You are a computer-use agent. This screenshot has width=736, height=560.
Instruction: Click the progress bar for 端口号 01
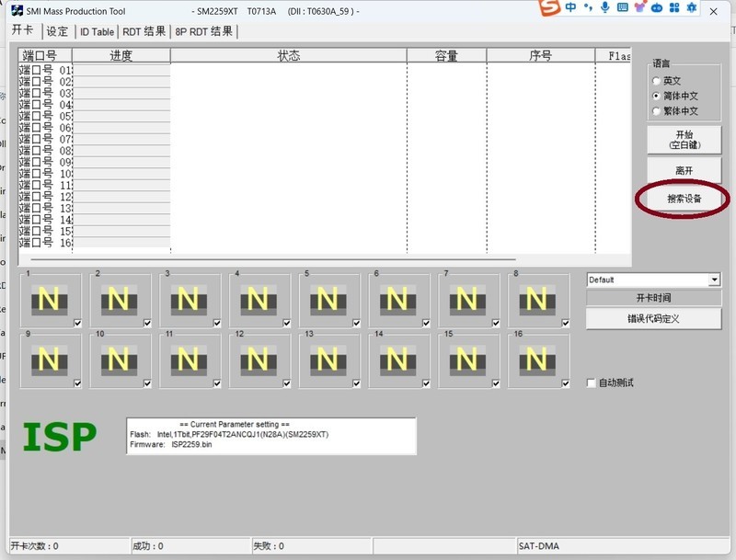point(121,70)
